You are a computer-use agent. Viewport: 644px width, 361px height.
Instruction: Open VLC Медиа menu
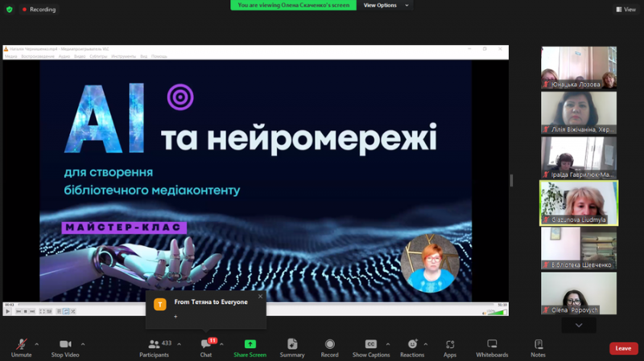[x=10, y=56]
